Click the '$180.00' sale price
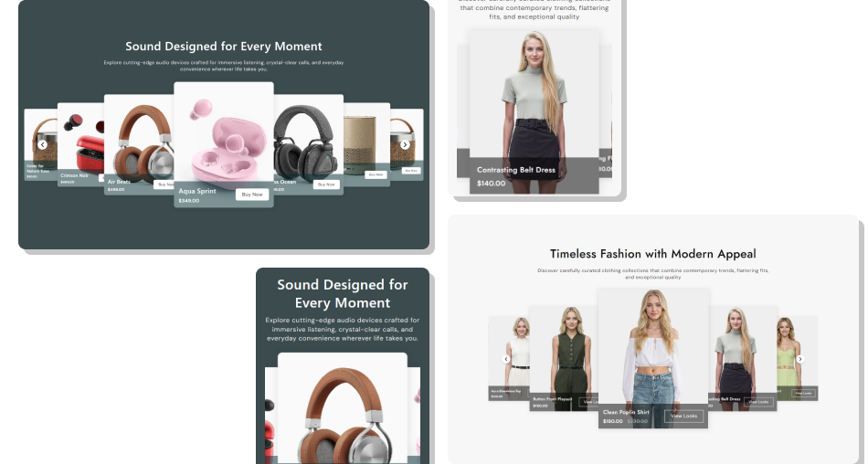868x464 pixels. coord(613,421)
